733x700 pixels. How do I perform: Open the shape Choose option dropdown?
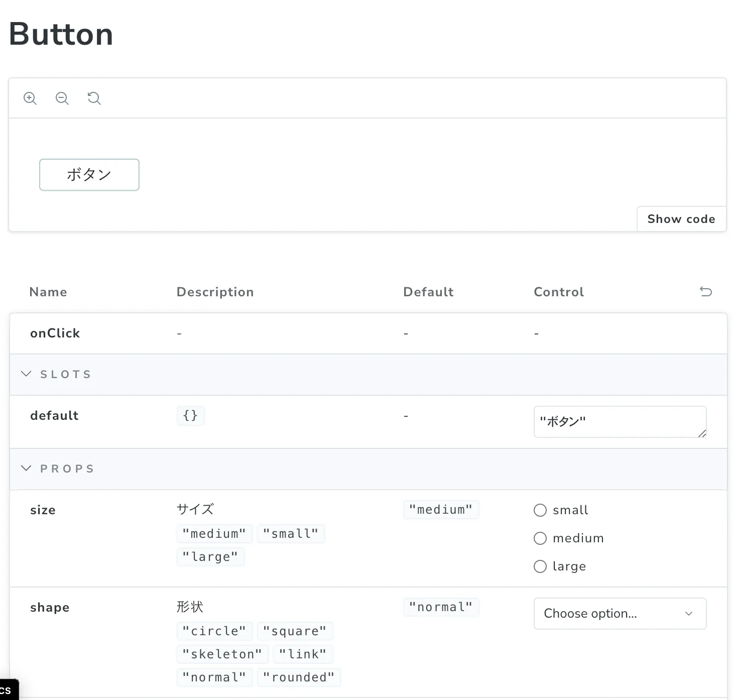pyautogui.click(x=620, y=614)
